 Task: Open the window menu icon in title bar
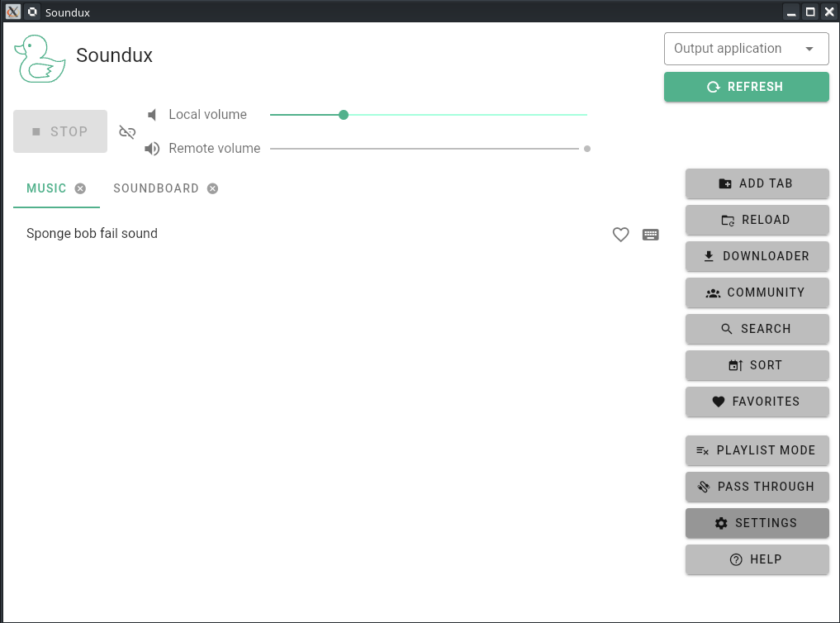click(13, 12)
